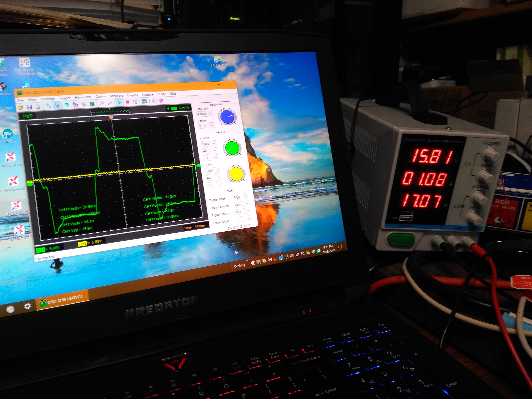The image size is (532, 399).
Task: Open the Cursor menu
Action: coord(101,96)
